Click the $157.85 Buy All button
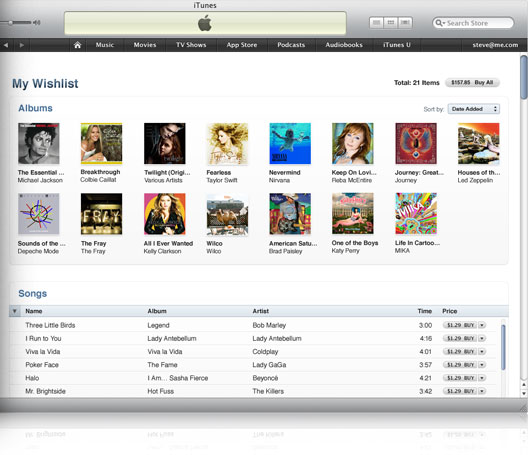The image size is (528, 455). coord(472,83)
